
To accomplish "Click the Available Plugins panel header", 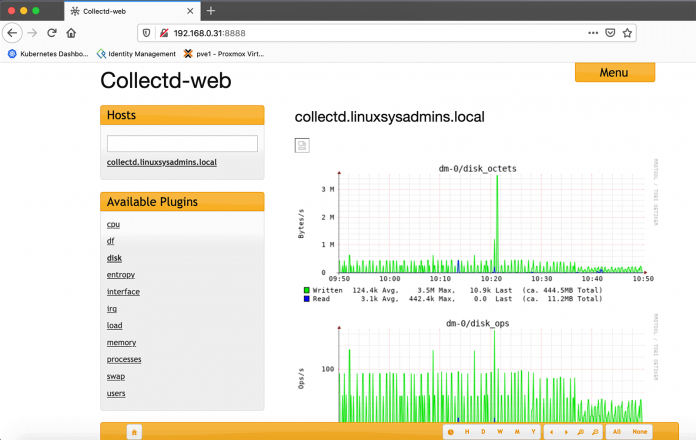I will tap(182, 202).
